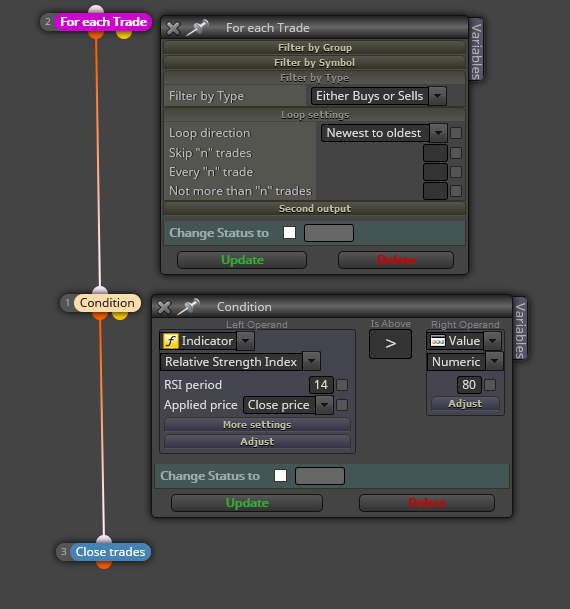
Task: Toggle Every "n" trade checkbox
Action: click(456, 172)
